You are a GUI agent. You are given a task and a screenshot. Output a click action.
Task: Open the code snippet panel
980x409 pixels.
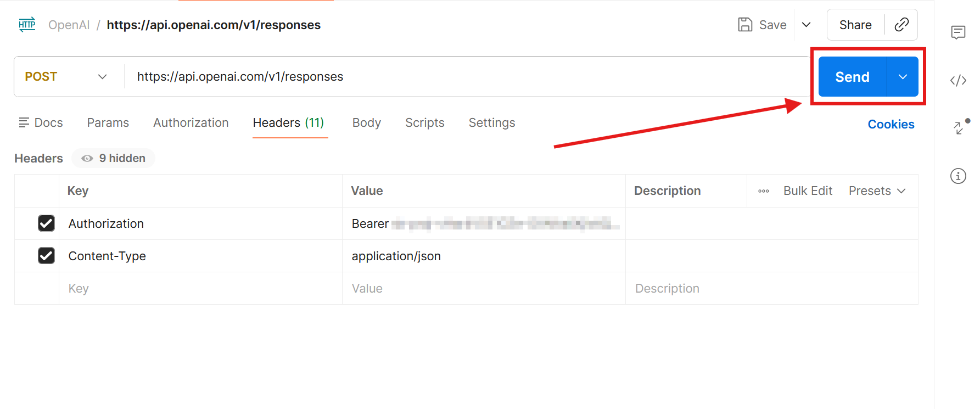[958, 80]
